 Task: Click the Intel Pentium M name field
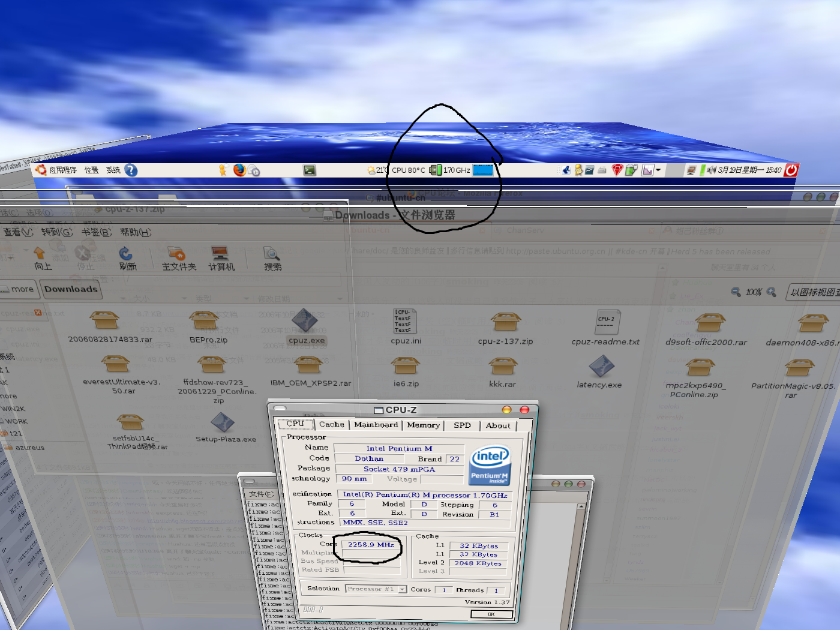click(399, 449)
